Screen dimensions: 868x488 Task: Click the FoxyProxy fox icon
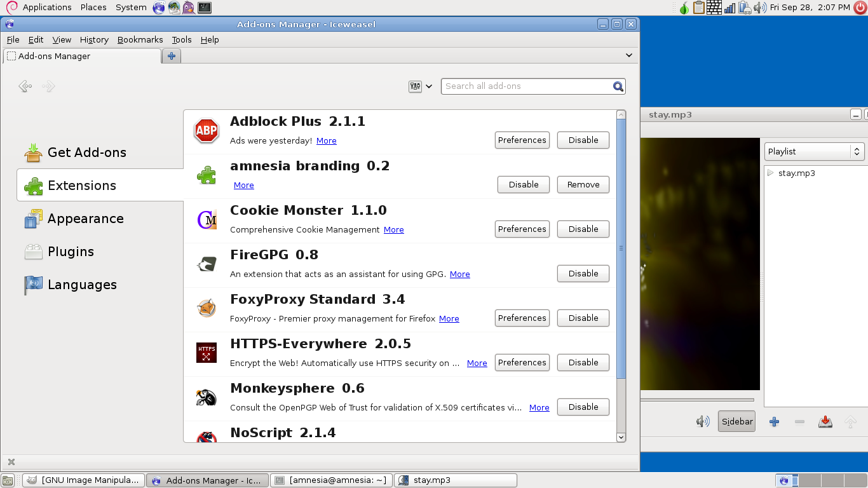[207, 309]
